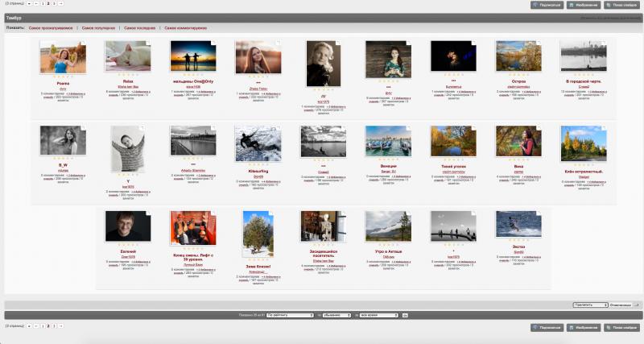644x344 pixels.
Task: Start Показ слайдов from the header above the gallery
Action: pyautogui.click(x=621, y=5)
